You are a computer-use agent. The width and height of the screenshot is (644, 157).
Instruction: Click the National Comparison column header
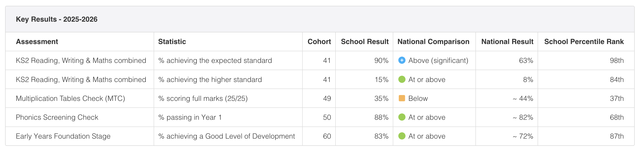[433, 41]
